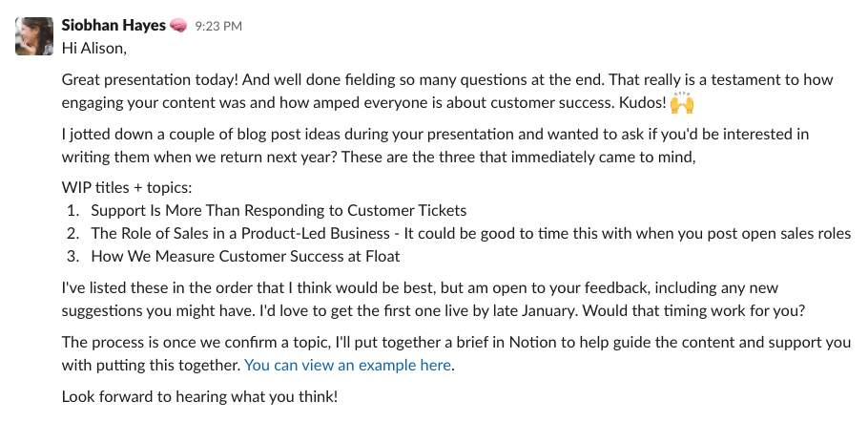Click the "WIP titles + topics:" line

(x=126, y=188)
